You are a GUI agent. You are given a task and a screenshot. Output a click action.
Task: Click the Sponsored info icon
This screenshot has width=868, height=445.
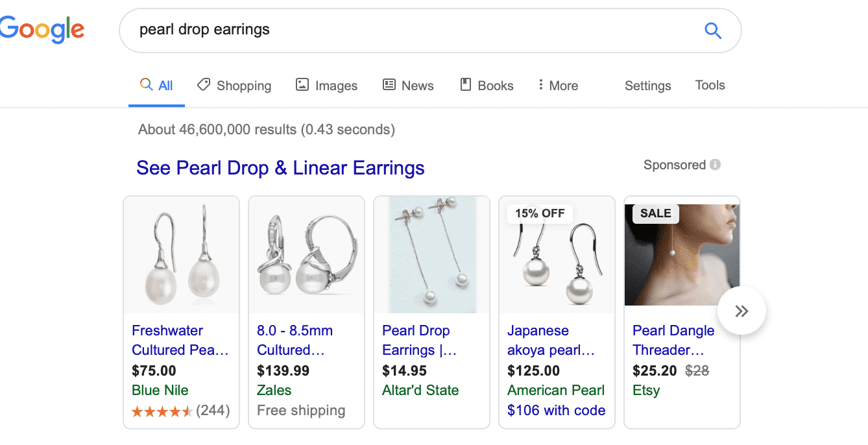coord(715,165)
